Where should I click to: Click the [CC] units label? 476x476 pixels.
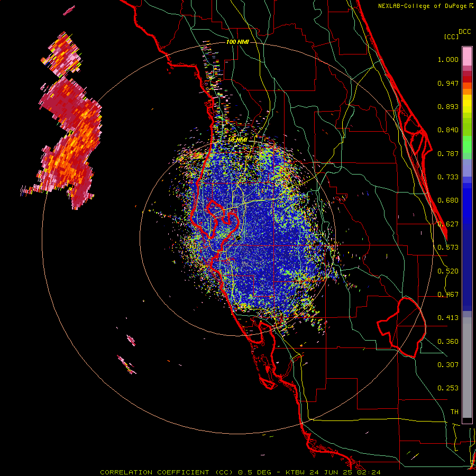(451, 36)
